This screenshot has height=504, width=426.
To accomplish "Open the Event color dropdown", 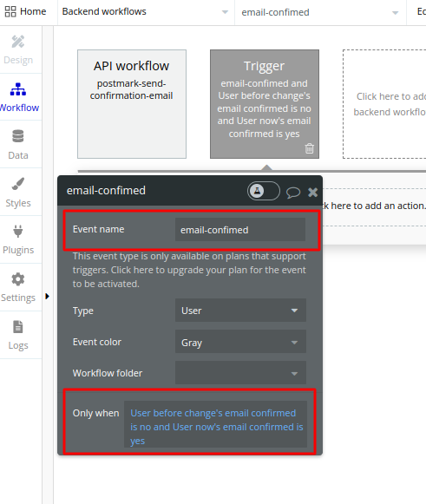I will pos(240,342).
